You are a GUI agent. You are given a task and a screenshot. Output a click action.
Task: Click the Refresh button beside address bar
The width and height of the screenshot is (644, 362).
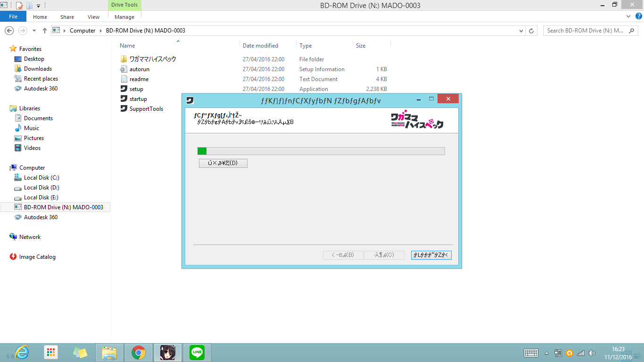point(531,31)
